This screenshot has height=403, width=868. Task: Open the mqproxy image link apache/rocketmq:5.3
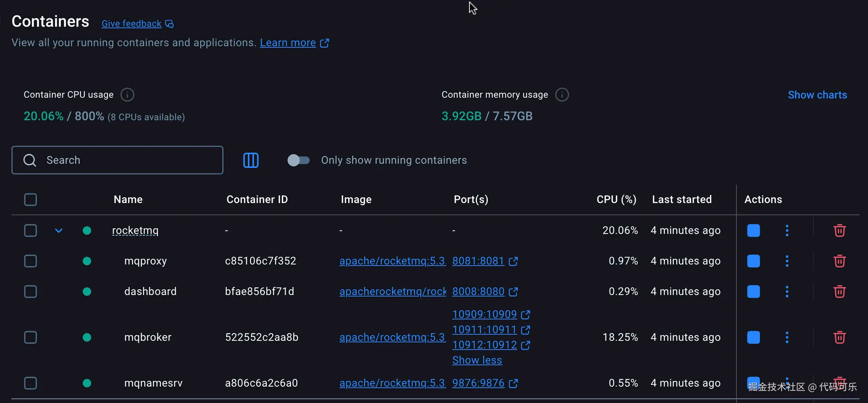point(393,261)
